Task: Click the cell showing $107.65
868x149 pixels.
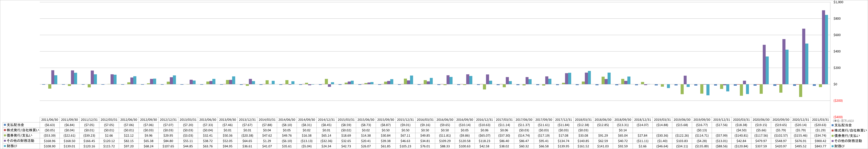Action: tap(168, 146)
